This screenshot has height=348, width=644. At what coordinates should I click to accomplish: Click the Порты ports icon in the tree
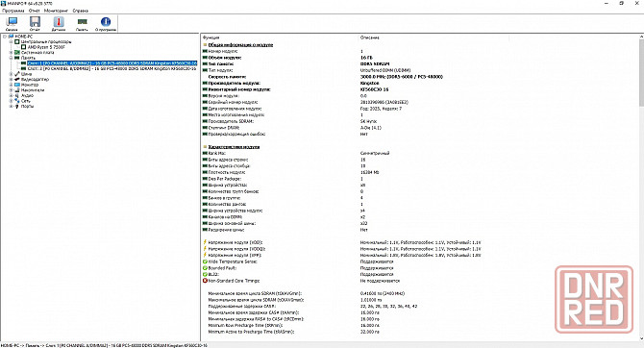tap(17, 106)
